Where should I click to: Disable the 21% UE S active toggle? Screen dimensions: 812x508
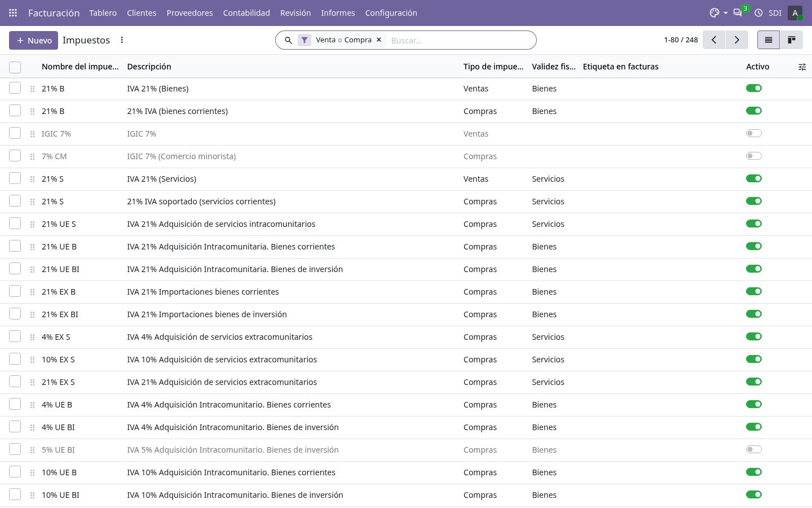754,224
